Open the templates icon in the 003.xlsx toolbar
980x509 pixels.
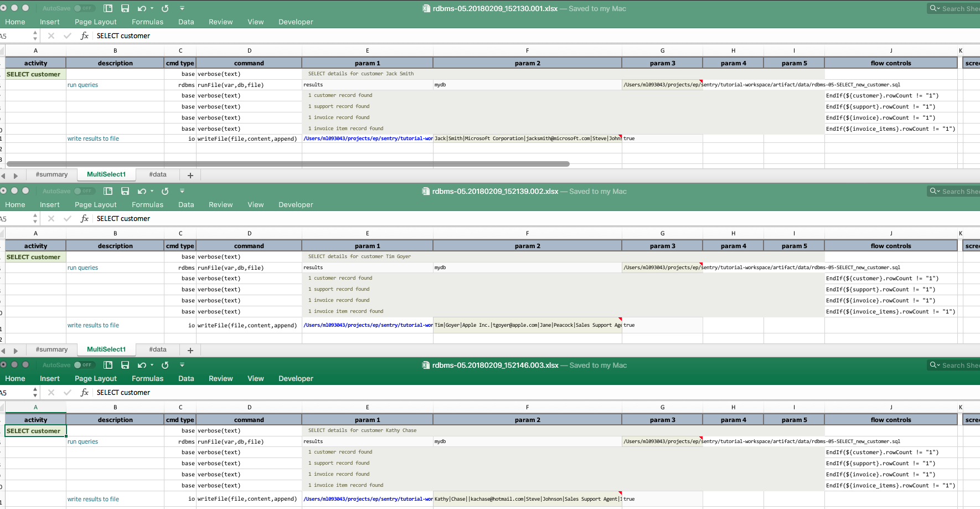pyautogui.click(x=108, y=365)
